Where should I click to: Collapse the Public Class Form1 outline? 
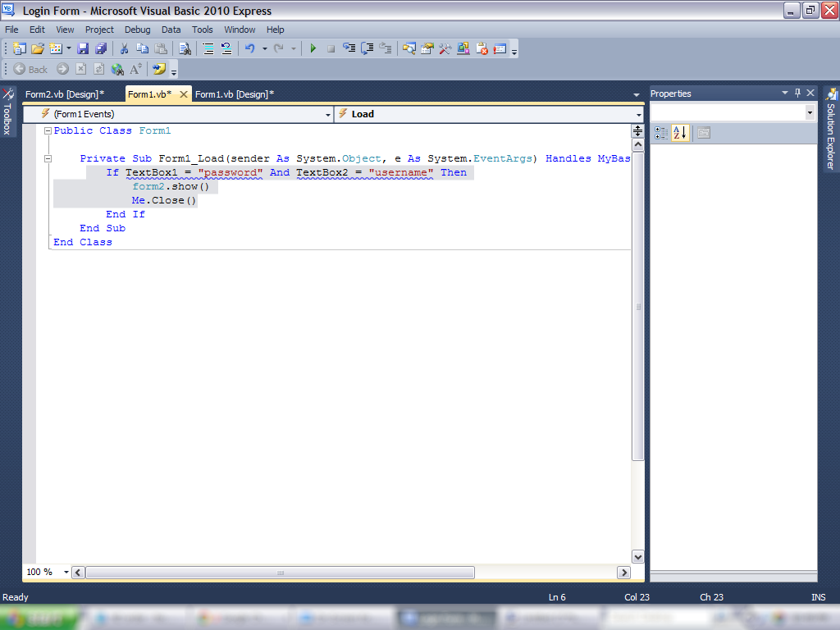(x=48, y=131)
